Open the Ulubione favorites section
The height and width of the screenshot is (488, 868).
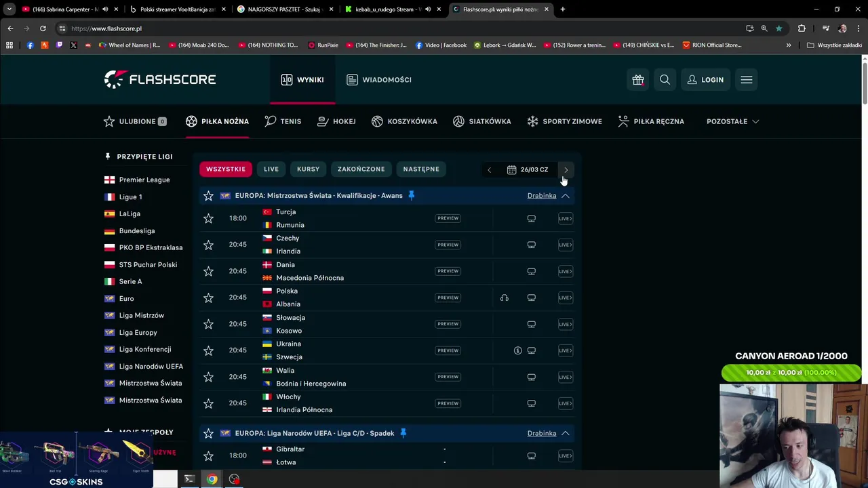click(135, 121)
